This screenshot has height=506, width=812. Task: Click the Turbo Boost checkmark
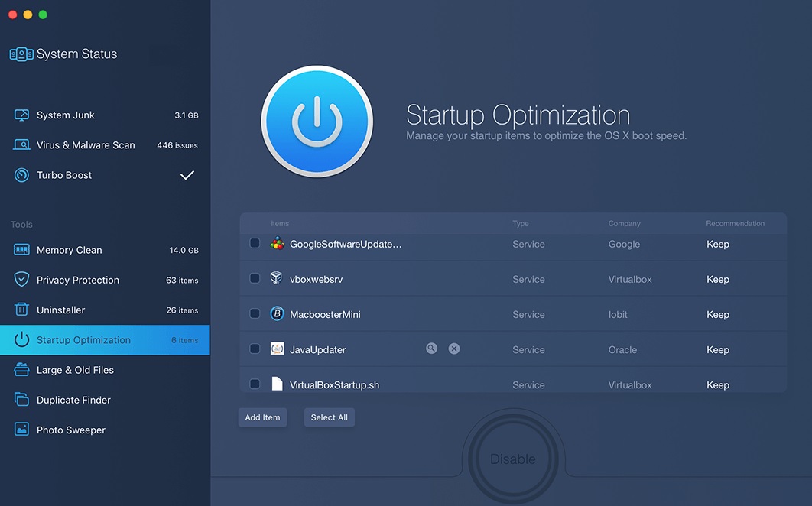[187, 175]
